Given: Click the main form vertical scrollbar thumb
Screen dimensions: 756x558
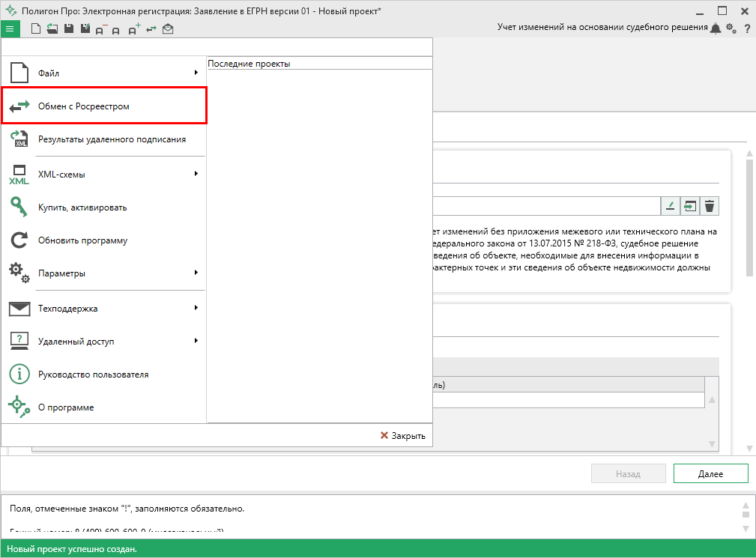Looking at the screenshot, I should point(749,218).
